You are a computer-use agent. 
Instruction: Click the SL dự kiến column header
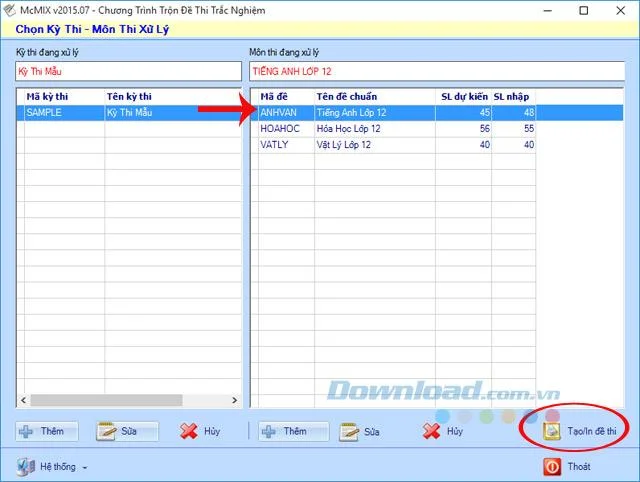[x=464, y=97]
